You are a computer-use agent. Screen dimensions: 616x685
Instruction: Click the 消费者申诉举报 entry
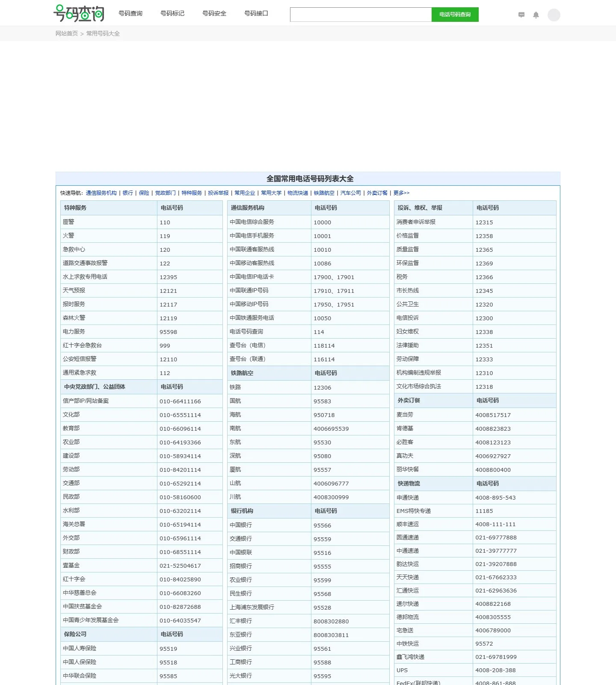tap(416, 222)
